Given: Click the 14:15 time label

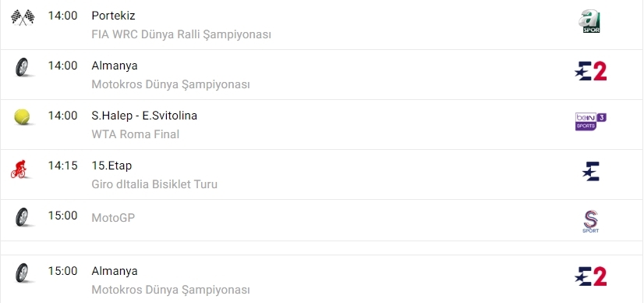Looking at the screenshot, I should pos(63,166).
